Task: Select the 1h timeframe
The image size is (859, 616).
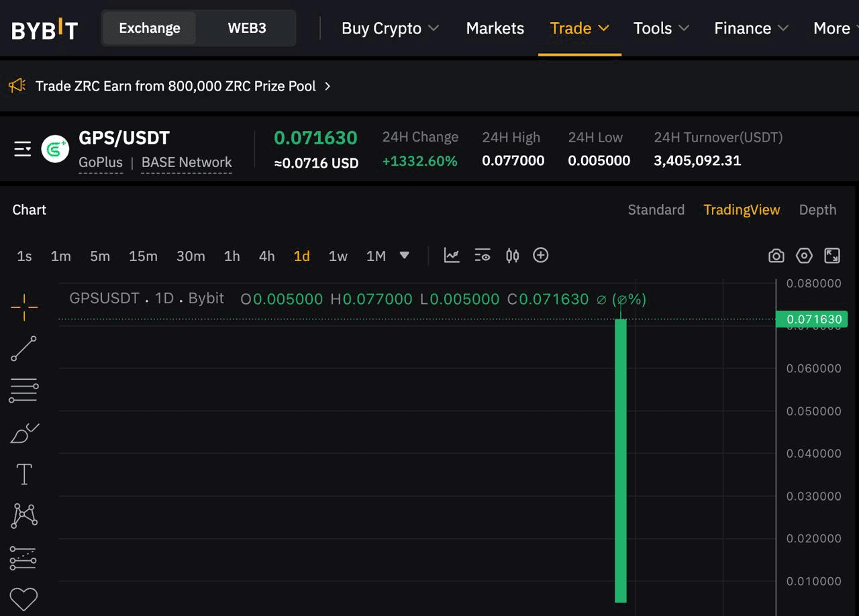Action: pyautogui.click(x=232, y=256)
